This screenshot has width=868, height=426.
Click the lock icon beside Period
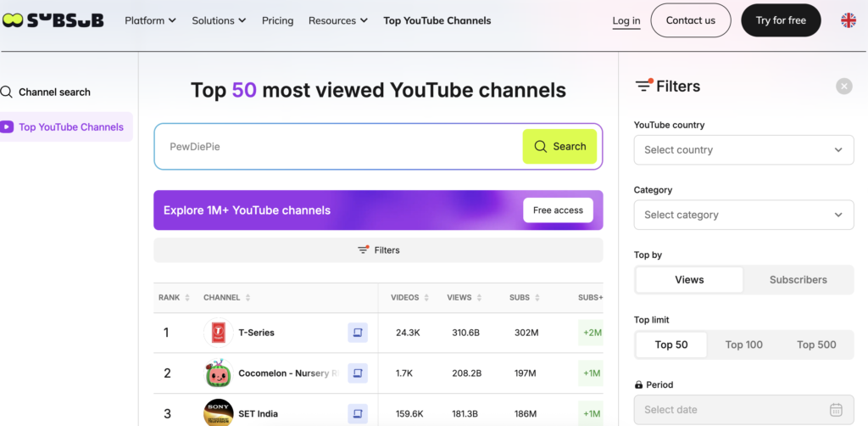638,384
